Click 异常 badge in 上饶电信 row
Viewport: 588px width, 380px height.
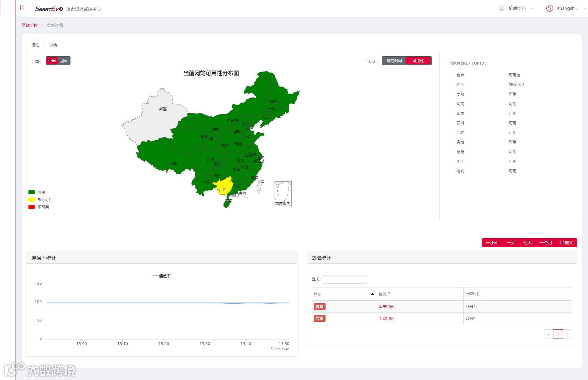tap(319, 318)
